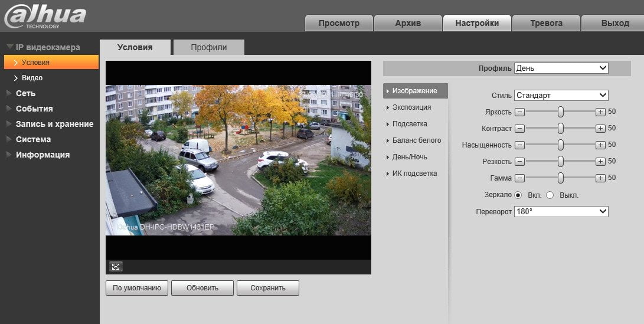Click the Контраст plus icon
Screen dimensions: 644x324
[x=600, y=128]
